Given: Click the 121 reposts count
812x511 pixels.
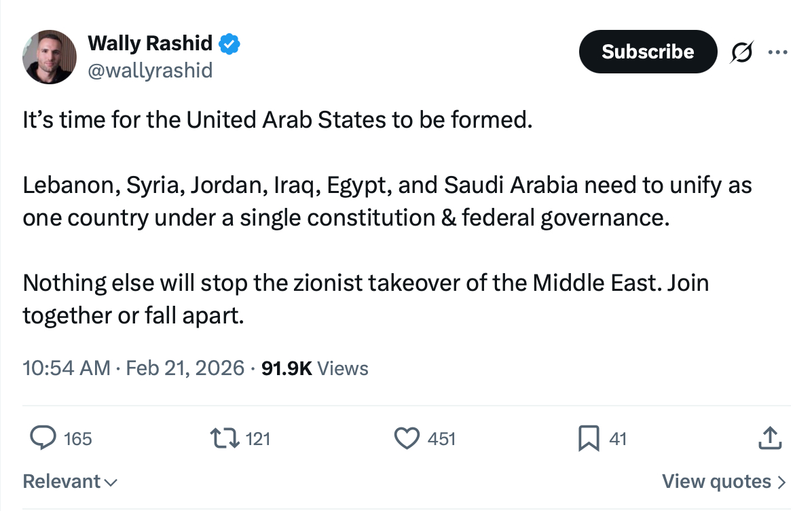Looking at the screenshot, I should pyautogui.click(x=257, y=439).
